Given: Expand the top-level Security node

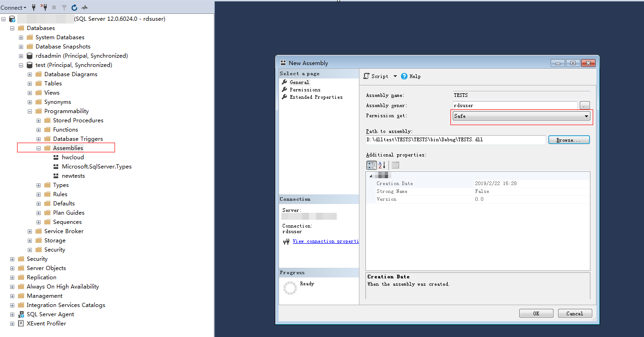Looking at the screenshot, I should [12, 259].
